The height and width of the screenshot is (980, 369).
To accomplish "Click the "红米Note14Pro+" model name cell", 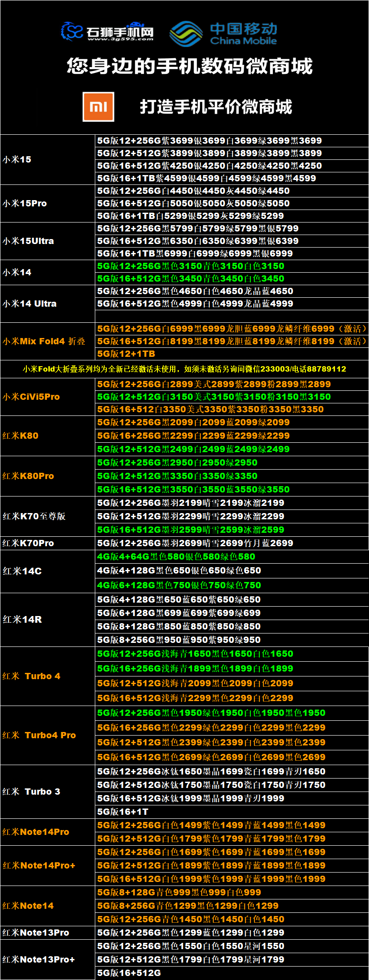I will (48, 865).
